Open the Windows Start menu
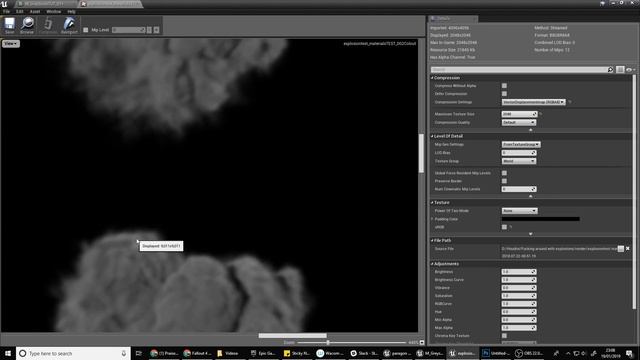This screenshot has width=640, height=360. click(x=8, y=353)
